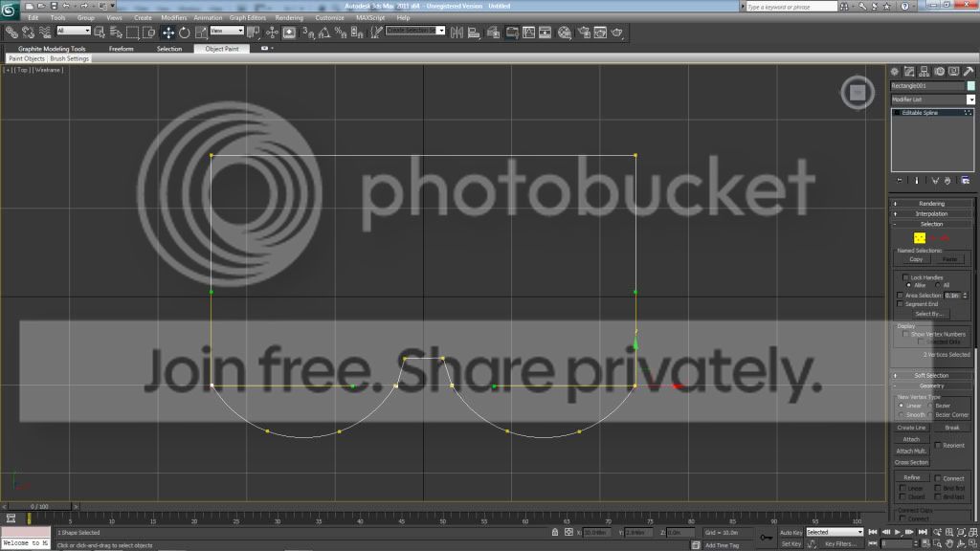Open the Select by Name dialog
This screenshot has width=980, height=551.
pos(116,33)
